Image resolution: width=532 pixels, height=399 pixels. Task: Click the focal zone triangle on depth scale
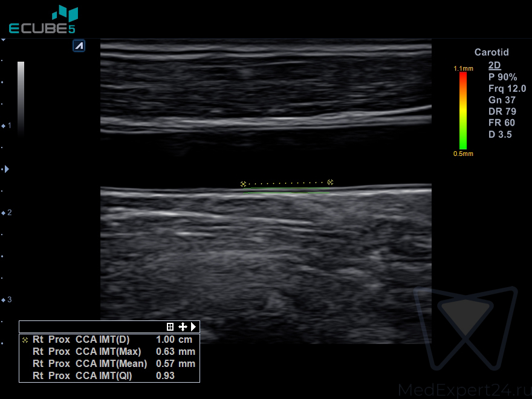click(7, 169)
